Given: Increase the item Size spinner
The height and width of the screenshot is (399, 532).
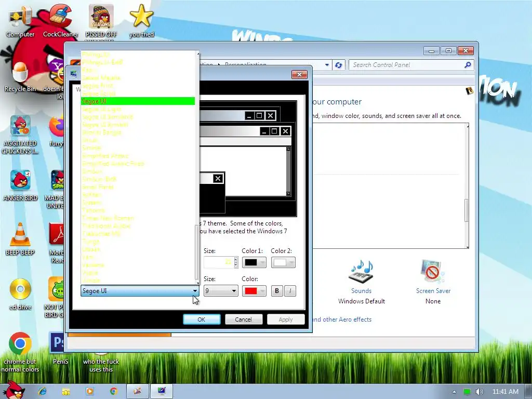Looking at the screenshot, I should tap(236, 260).
